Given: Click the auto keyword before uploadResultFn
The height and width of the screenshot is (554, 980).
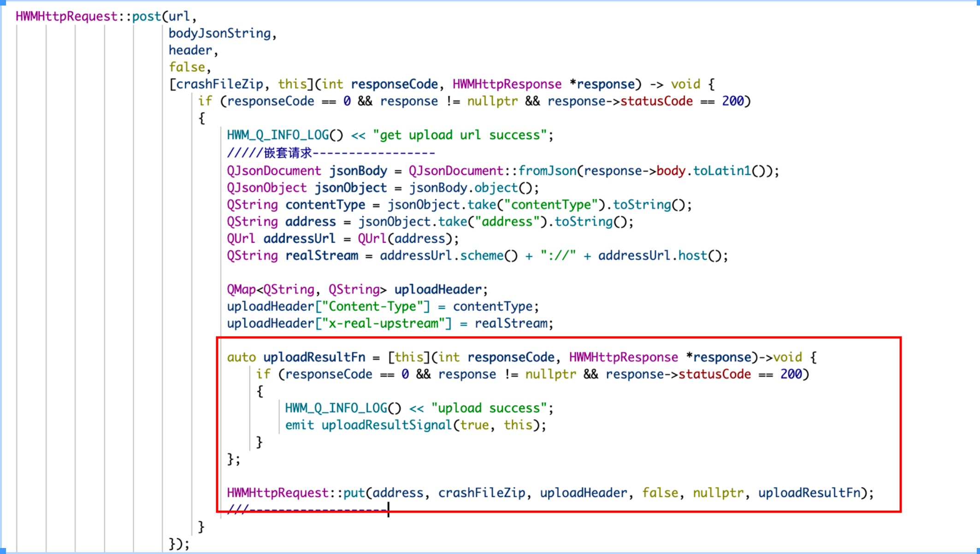Looking at the screenshot, I should point(241,357).
